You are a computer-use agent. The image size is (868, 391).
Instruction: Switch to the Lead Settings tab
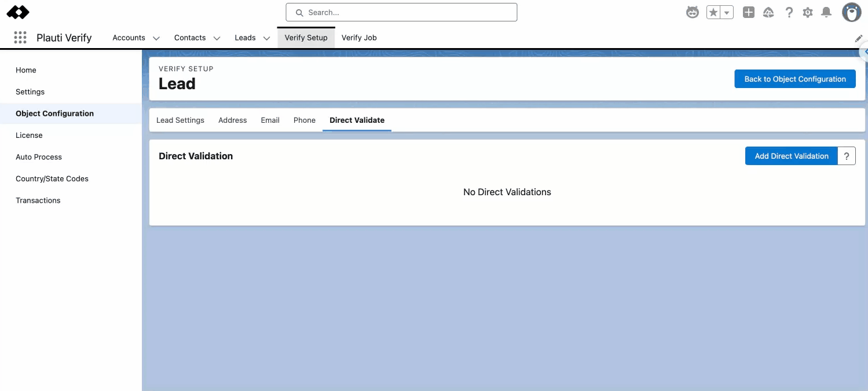pyautogui.click(x=180, y=120)
